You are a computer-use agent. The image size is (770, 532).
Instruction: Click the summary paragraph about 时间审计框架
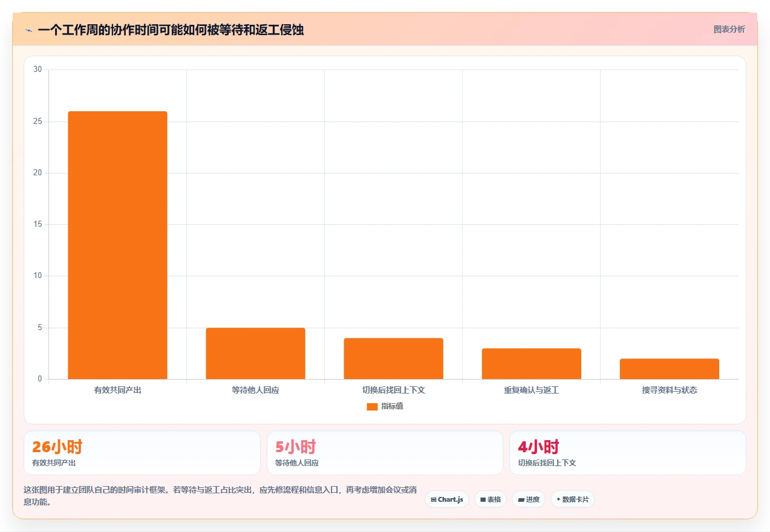pyautogui.click(x=220, y=496)
